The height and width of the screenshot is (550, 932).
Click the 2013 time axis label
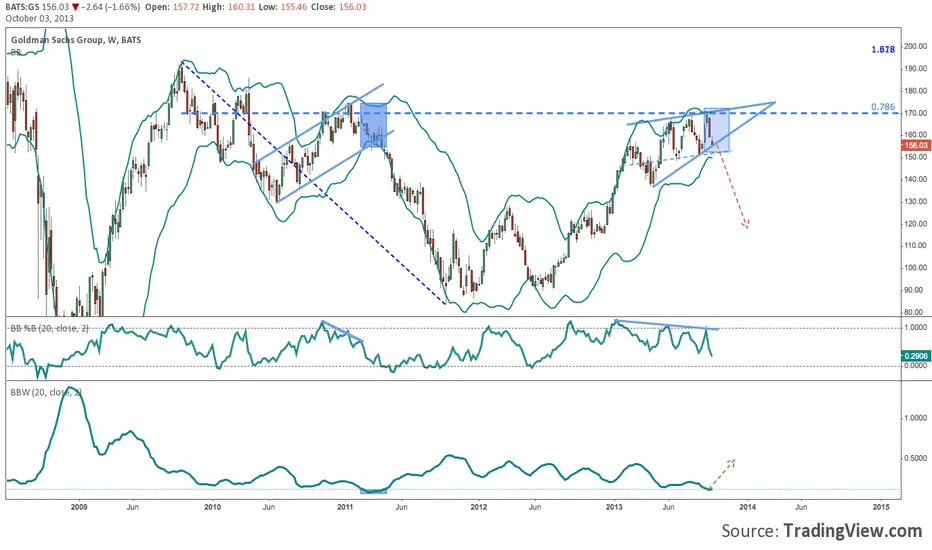click(x=614, y=507)
